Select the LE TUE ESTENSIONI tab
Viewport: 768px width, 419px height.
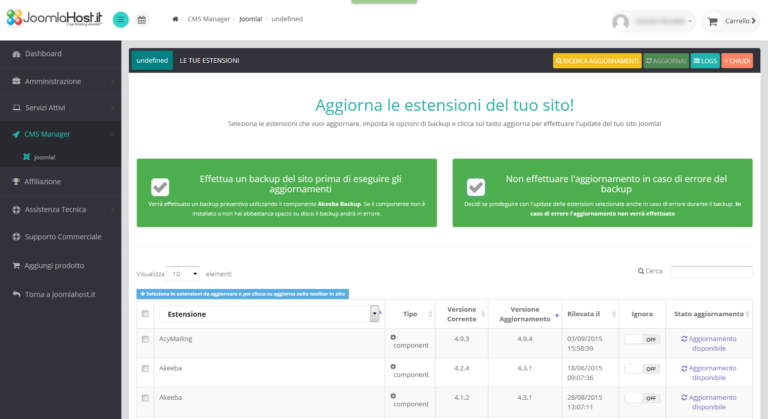click(209, 61)
